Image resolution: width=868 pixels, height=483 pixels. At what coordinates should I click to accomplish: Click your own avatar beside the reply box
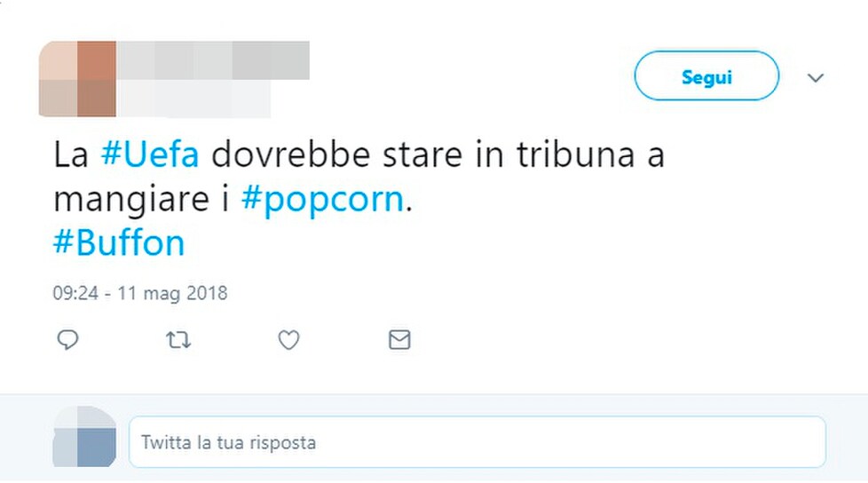(x=84, y=437)
